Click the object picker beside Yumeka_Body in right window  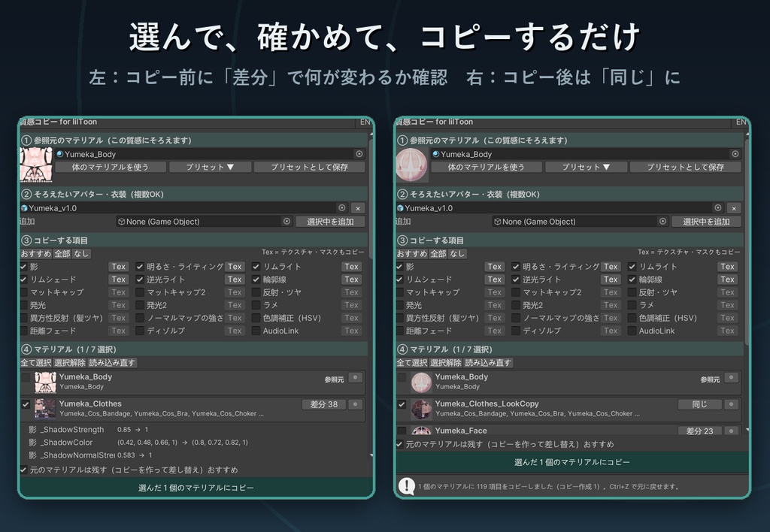pos(735,154)
